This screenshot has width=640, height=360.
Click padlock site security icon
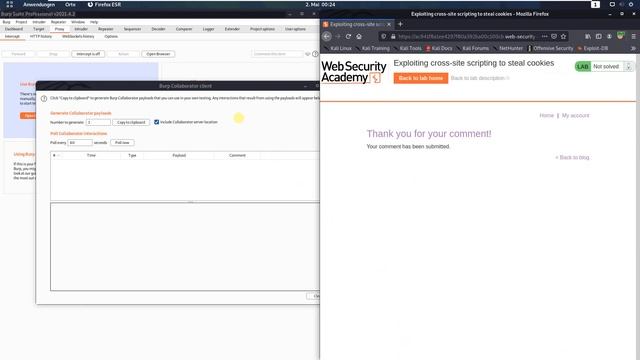point(393,36)
